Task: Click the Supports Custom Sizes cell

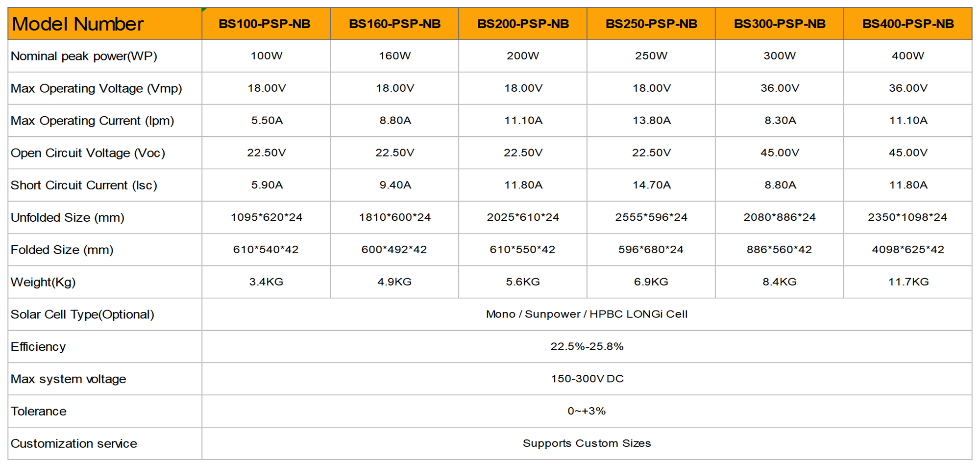Action: click(x=587, y=443)
